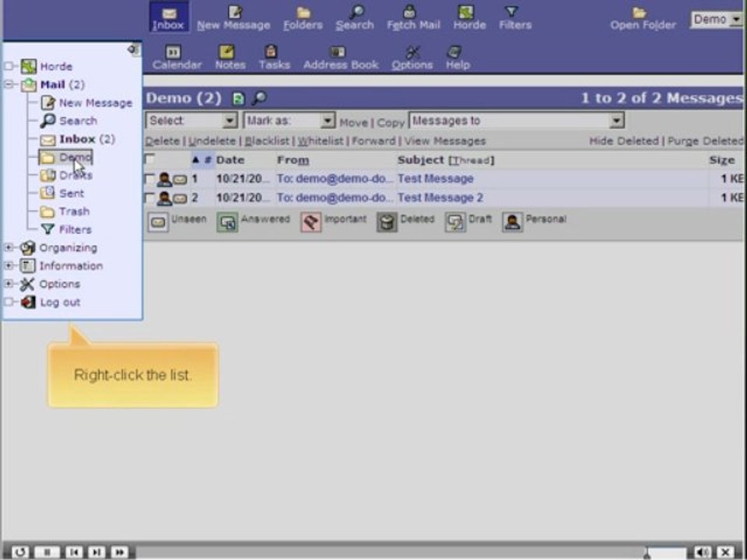Sort by the Date column header

tap(230, 160)
